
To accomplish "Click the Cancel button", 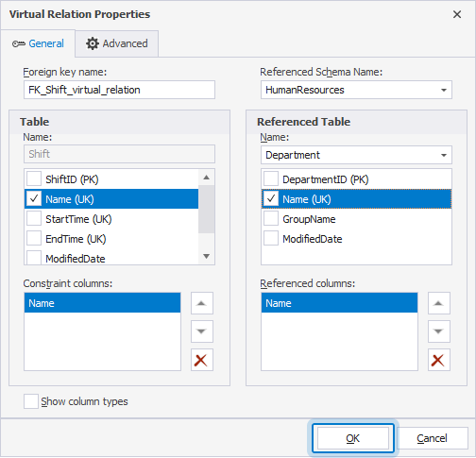I will pos(432,438).
